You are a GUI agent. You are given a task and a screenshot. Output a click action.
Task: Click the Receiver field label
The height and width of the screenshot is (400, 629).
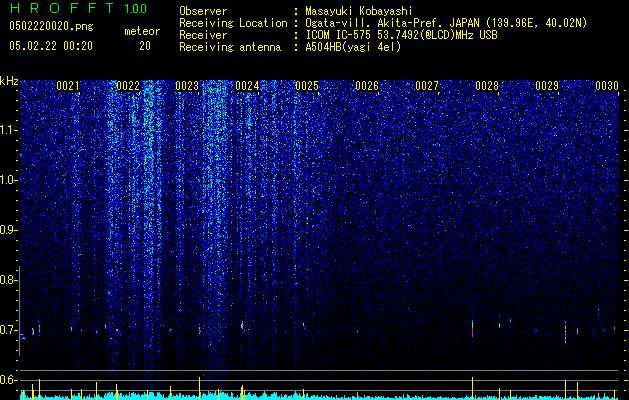[x=203, y=35]
